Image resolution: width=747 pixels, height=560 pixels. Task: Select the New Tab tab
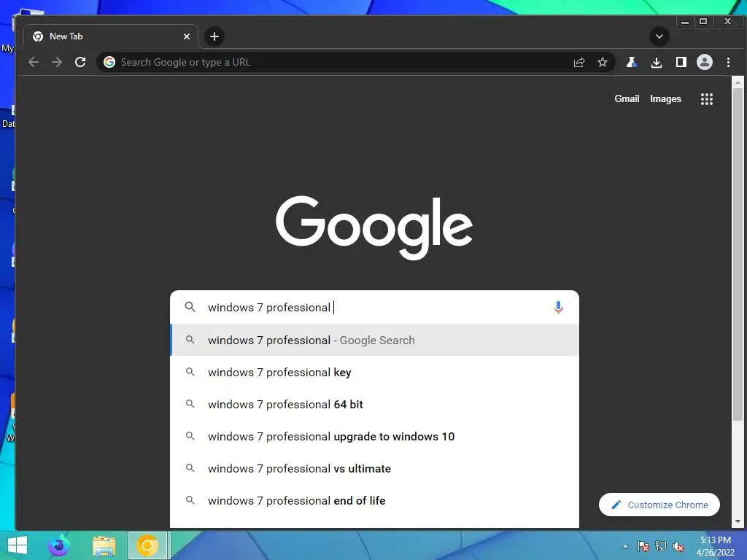(111, 36)
